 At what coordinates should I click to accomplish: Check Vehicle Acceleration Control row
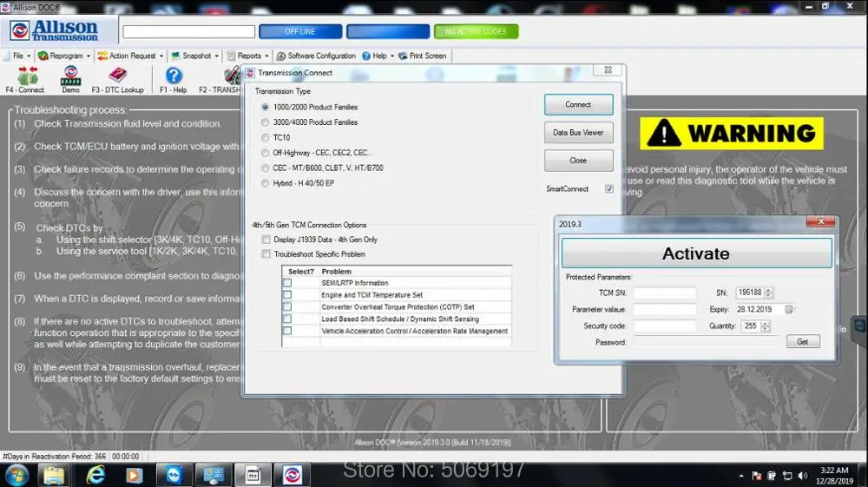point(287,331)
